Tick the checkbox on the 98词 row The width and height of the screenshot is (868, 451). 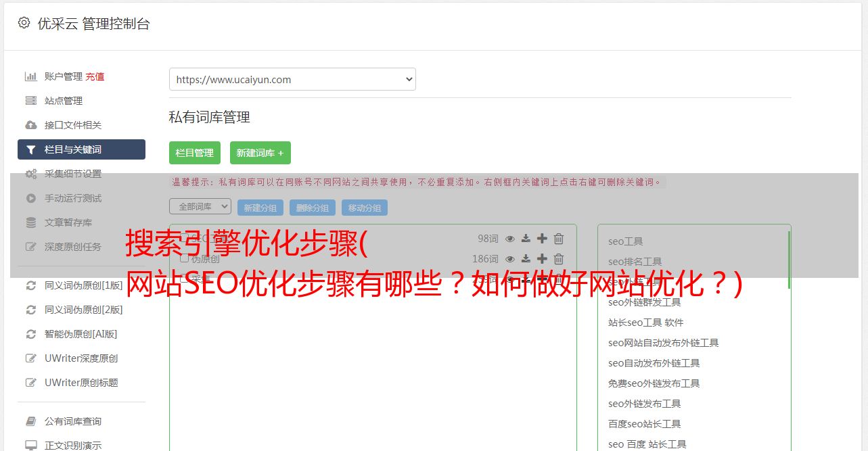(x=184, y=238)
